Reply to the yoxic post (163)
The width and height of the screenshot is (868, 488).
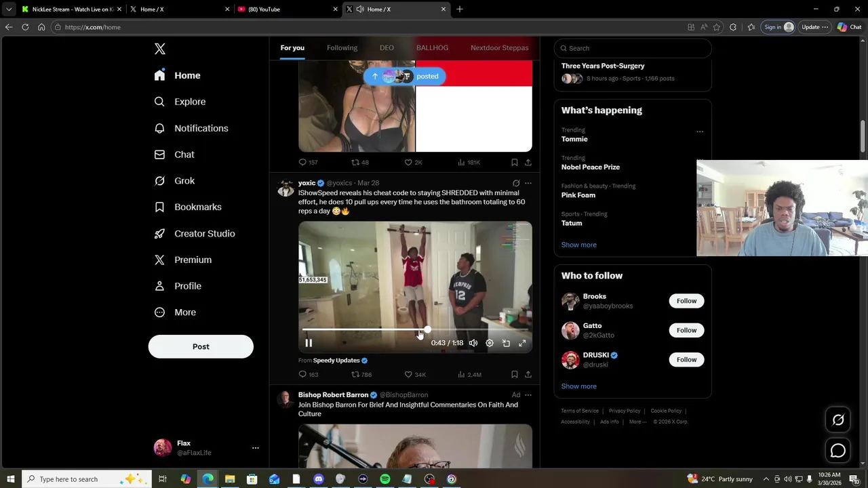tap(309, 374)
